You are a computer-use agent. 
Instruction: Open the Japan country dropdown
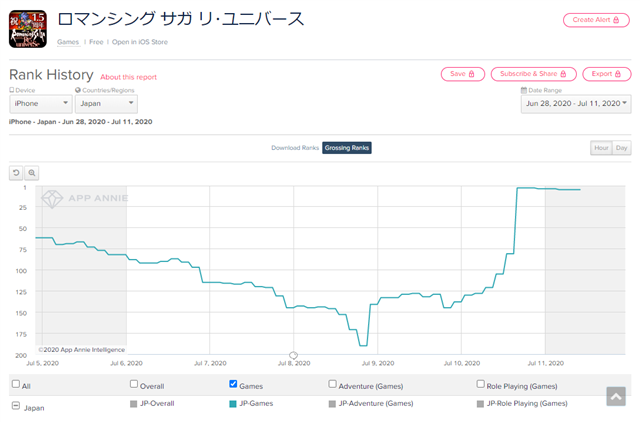pos(106,104)
